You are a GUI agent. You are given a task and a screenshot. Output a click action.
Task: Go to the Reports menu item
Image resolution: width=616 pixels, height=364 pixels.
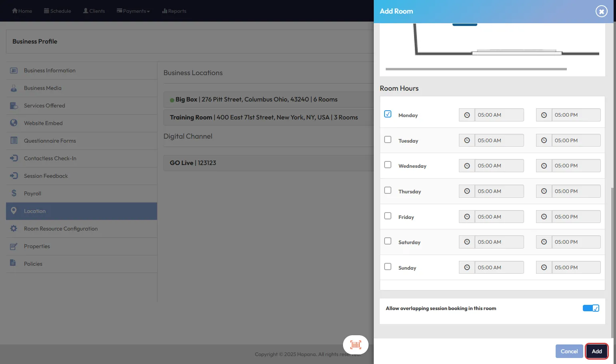(174, 11)
